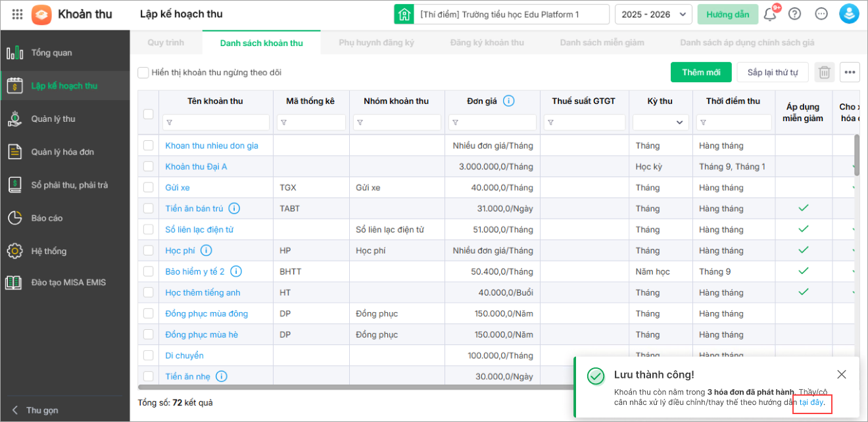
Task: Click the Thêm mới button
Action: [701, 72]
